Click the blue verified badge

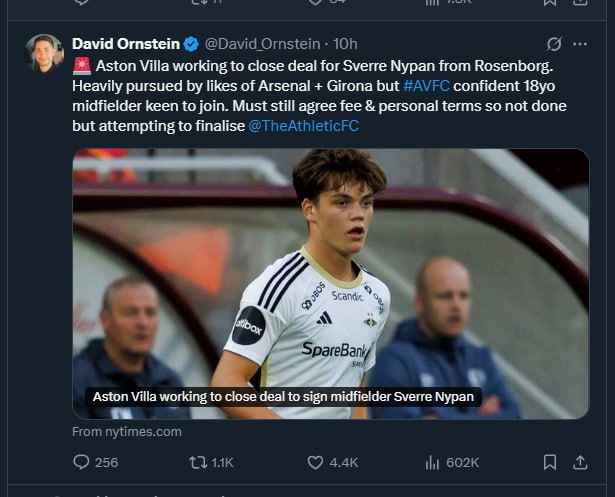click(191, 44)
